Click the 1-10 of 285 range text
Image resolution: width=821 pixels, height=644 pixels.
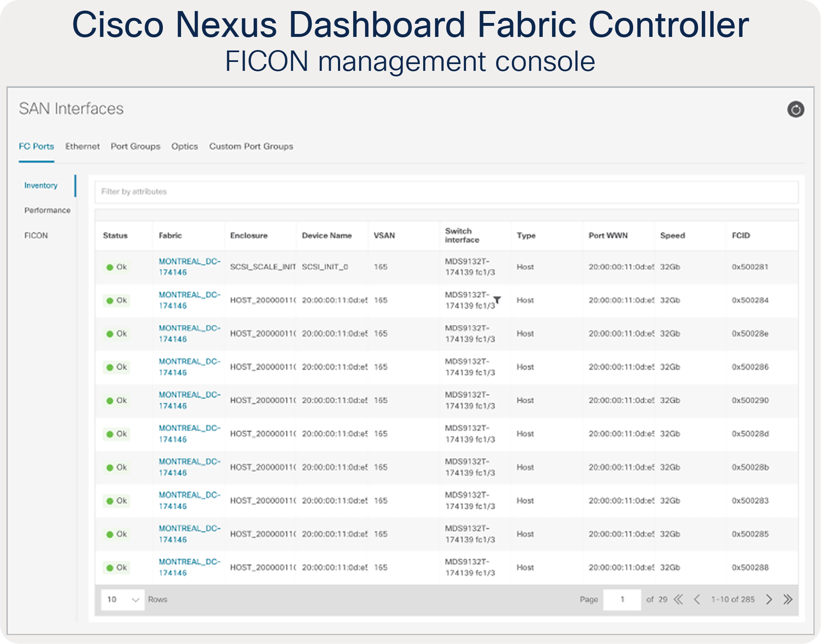[733, 599]
